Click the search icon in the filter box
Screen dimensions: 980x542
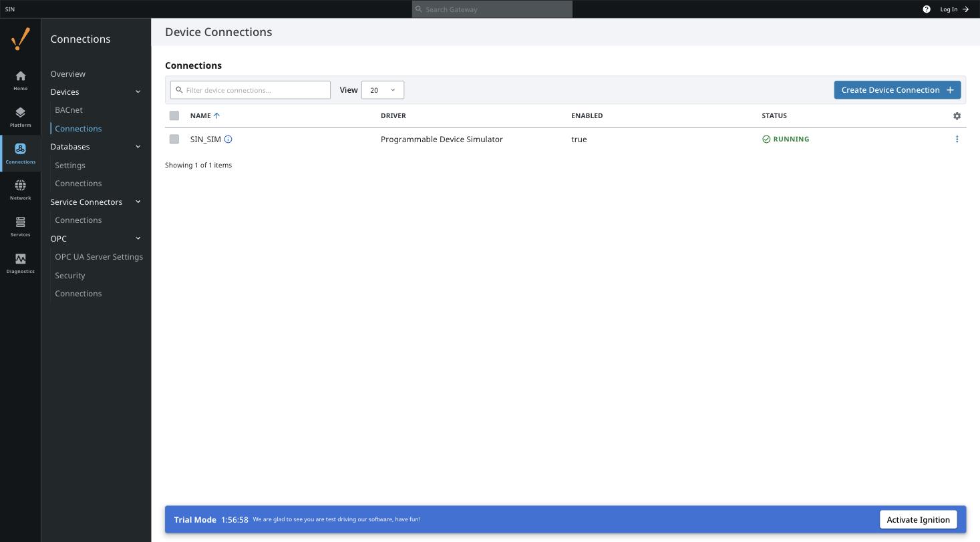(x=179, y=90)
